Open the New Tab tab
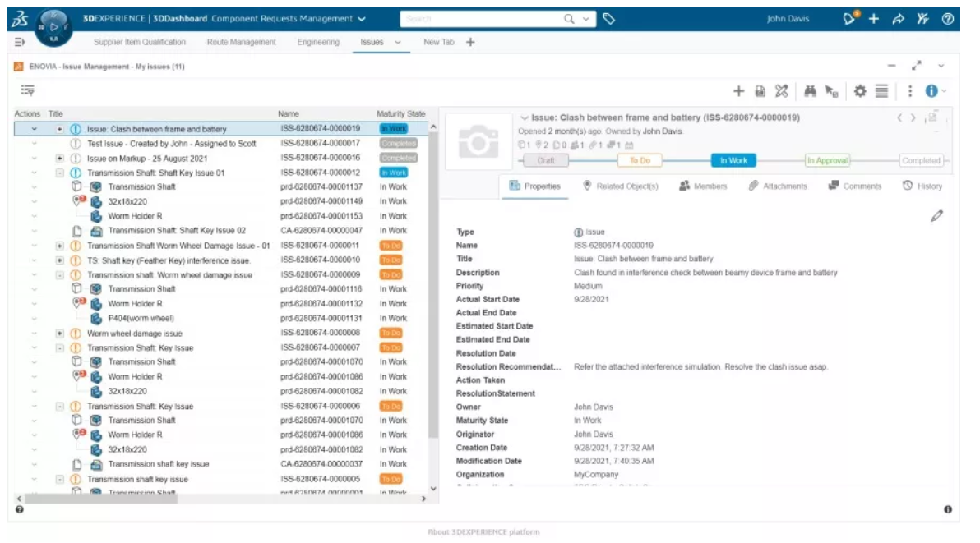Image resolution: width=980 pixels, height=543 pixels. click(439, 42)
